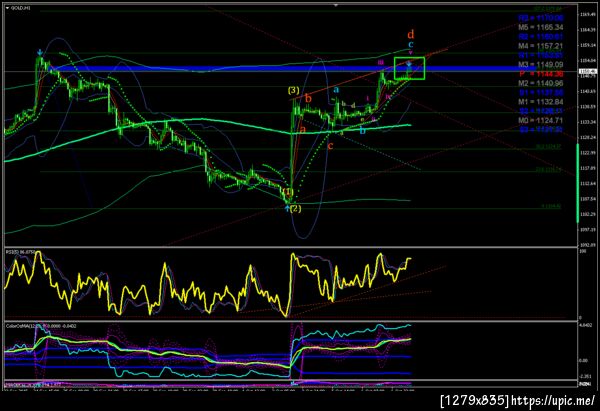Open the dropdown triangle beside GOLD,H1
The image size is (600, 411).
[x=7, y=8]
